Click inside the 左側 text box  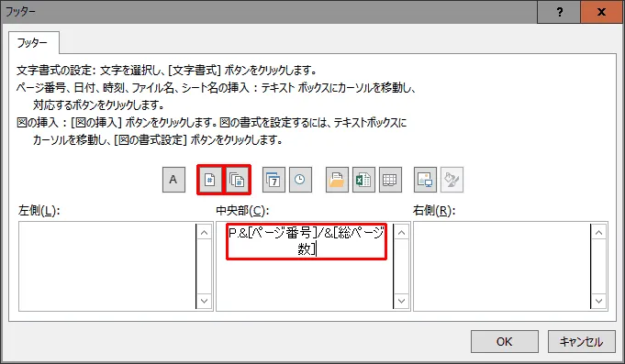(107, 267)
